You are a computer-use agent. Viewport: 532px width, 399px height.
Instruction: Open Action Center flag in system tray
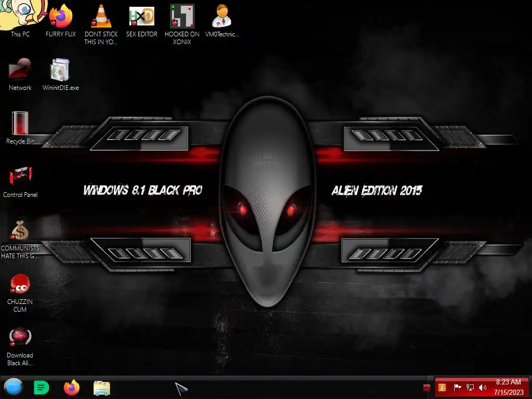pyautogui.click(x=457, y=387)
